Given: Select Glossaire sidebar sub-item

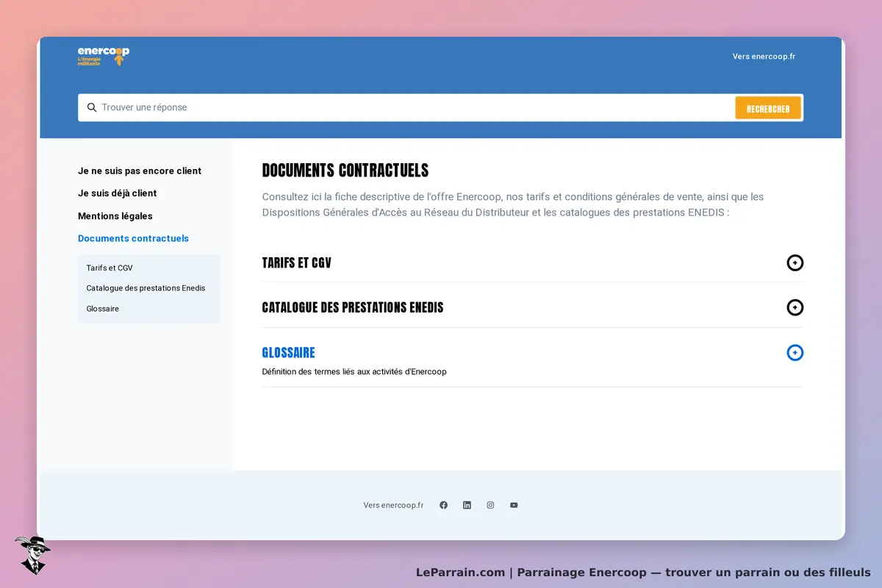Looking at the screenshot, I should (102, 309).
